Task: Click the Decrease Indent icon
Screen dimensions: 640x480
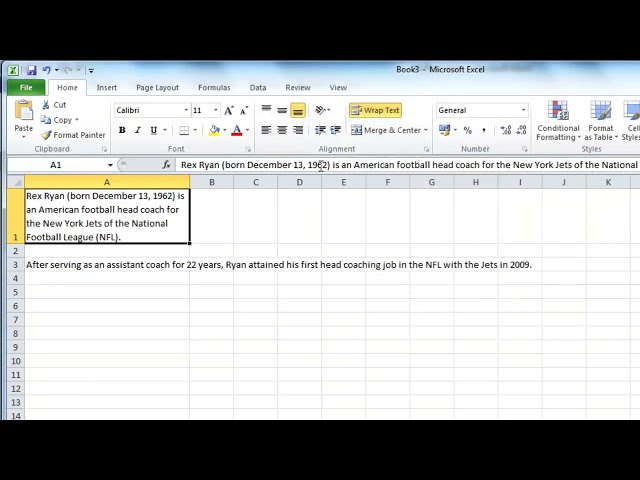Action: [x=320, y=130]
